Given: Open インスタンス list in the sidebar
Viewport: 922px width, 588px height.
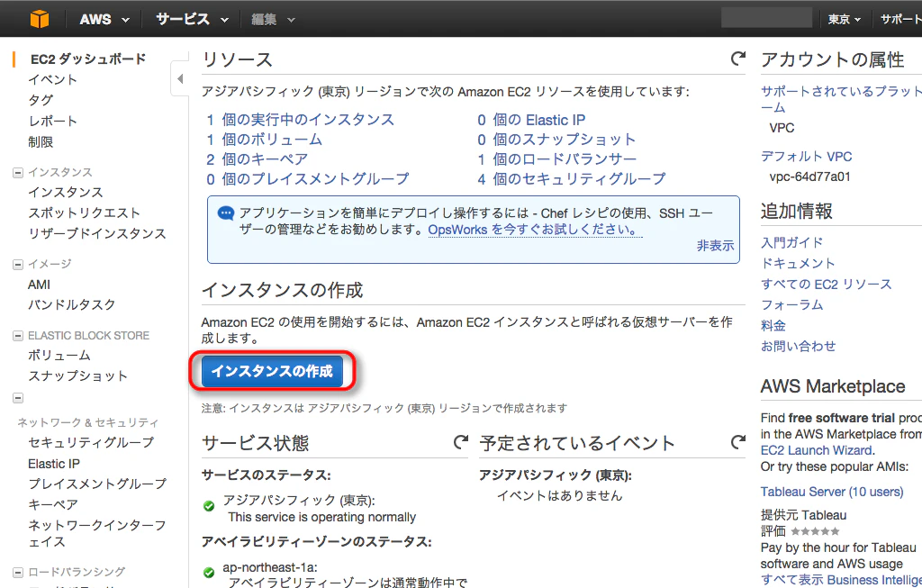Looking at the screenshot, I should click(65, 193).
